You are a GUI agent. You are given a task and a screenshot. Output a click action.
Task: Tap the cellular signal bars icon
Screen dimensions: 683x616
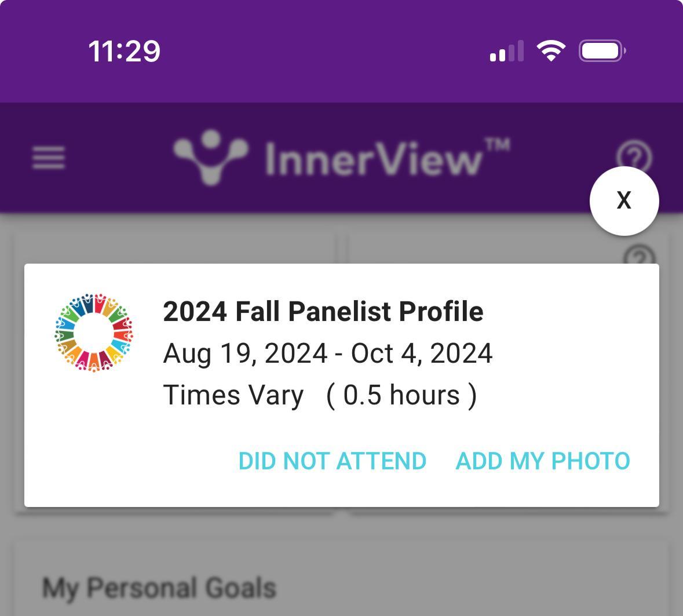coord(507,51)
